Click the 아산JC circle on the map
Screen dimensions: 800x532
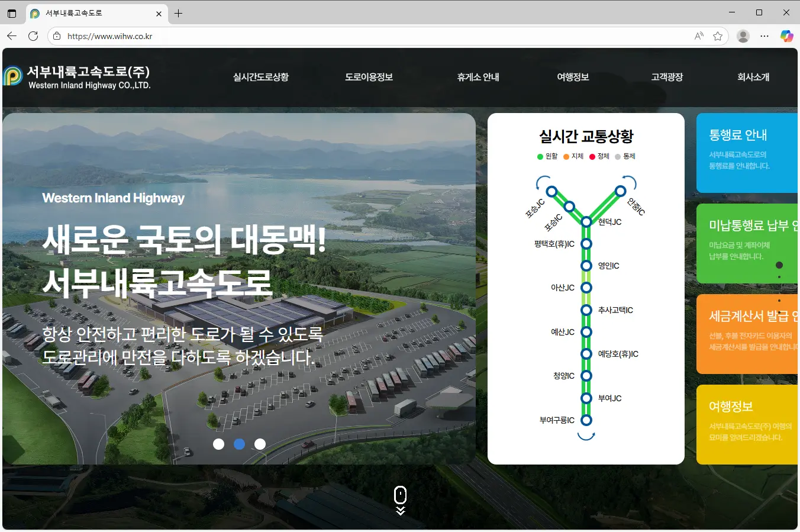[586, 287]
